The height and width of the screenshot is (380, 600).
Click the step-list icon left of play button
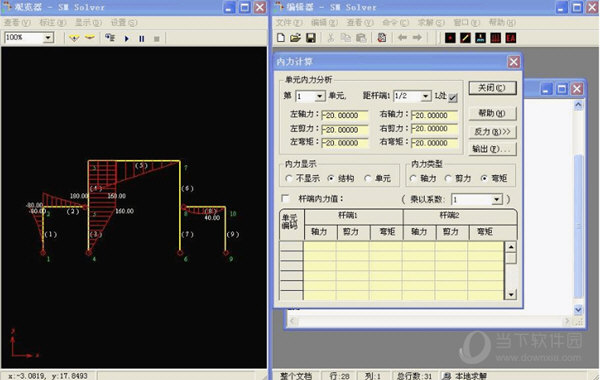click(110, 38)
